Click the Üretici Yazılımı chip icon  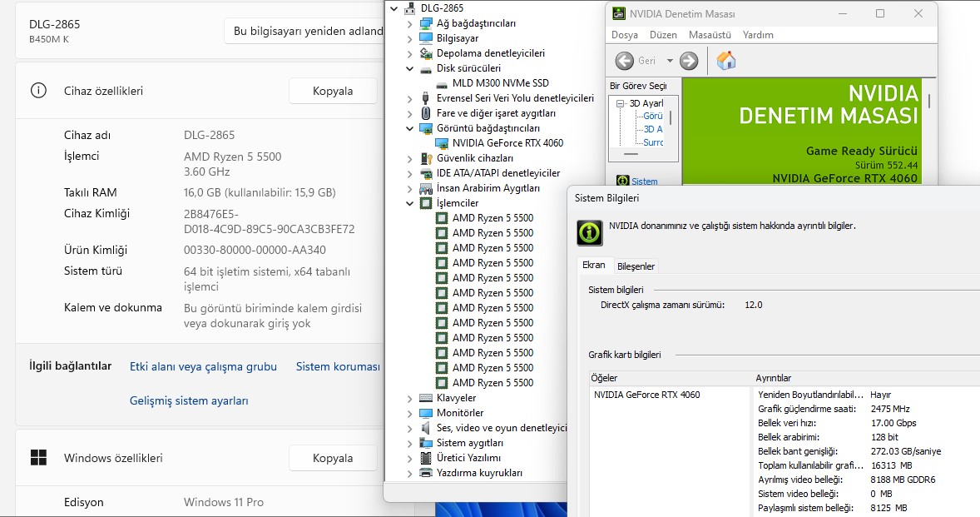click(426, 458)
